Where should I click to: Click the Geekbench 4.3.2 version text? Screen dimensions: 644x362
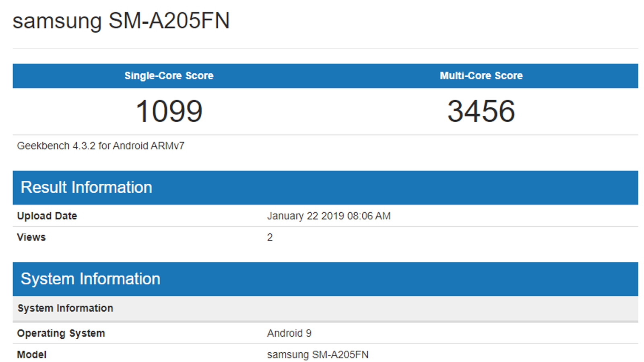pyautogui.click(x=56, y=146)
